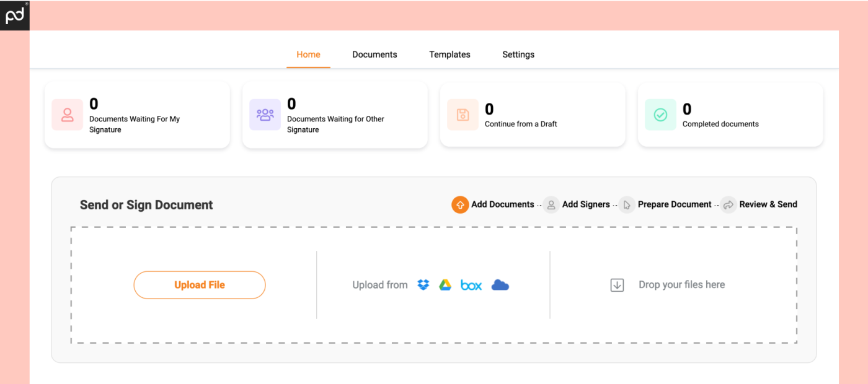868x384 pixels.
Task: Click the person icon on My Signature card
Action: coord(67,115)
